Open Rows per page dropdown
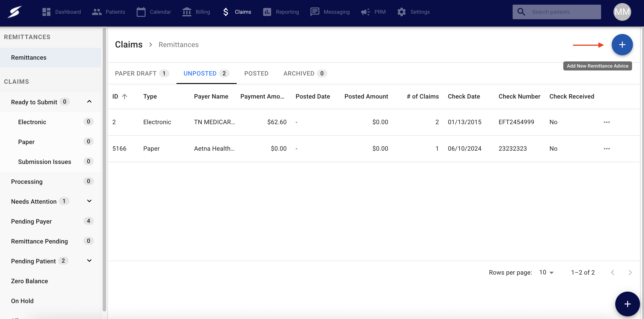Viewport: 644px width, 319px height. pyautogui.click(x=546, y=272)
